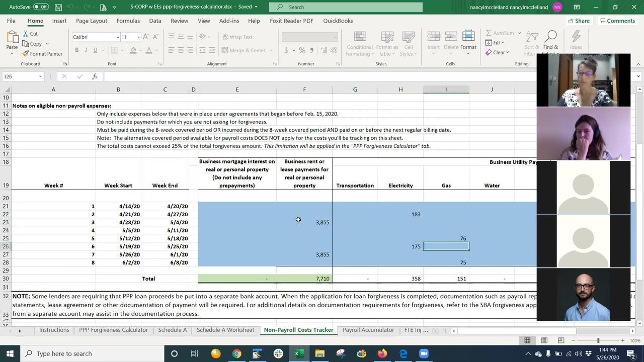Open Firefox from the taskbar
The image size is (644, 362).
coord(382,353)
